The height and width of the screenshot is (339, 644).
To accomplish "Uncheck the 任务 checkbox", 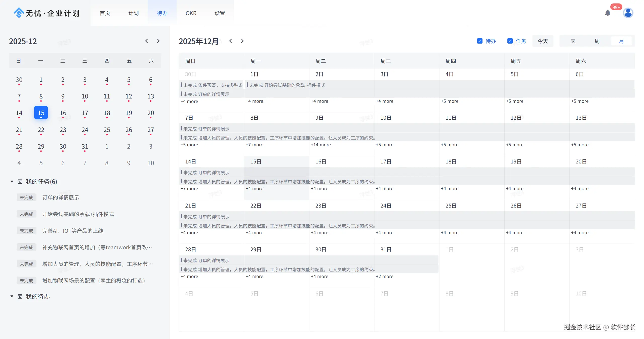I will point(510,41).
